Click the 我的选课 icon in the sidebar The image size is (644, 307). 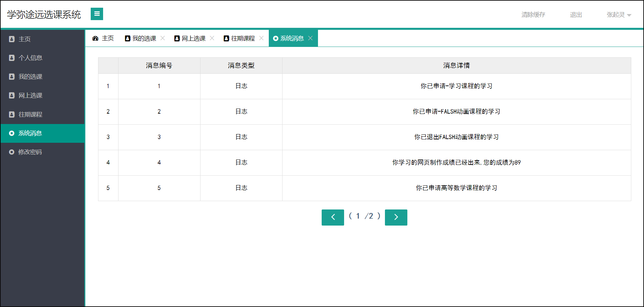[11, 76]
